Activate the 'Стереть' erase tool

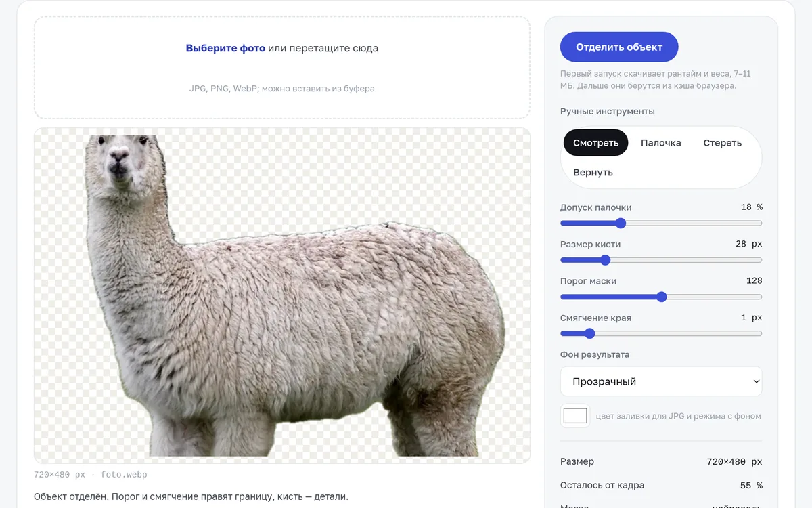coord(723,143)
